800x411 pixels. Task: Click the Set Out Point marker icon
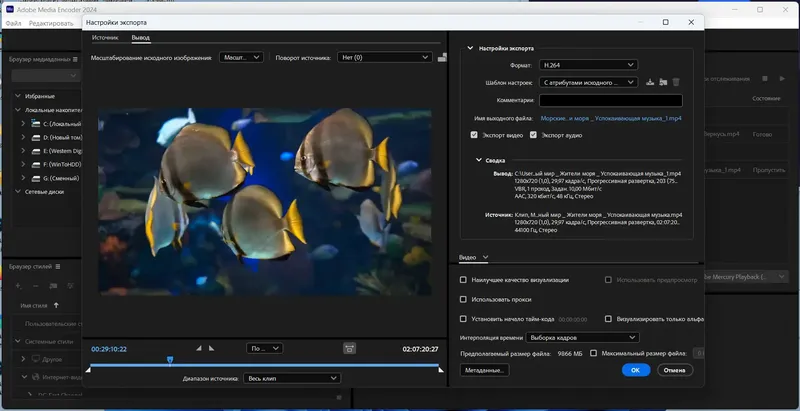(211, 348)
